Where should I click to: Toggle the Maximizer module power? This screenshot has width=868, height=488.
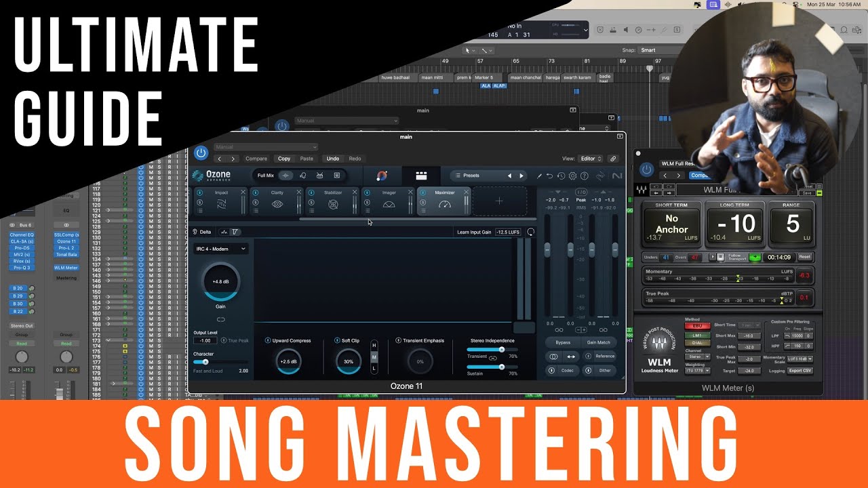[x=422, y=192]
